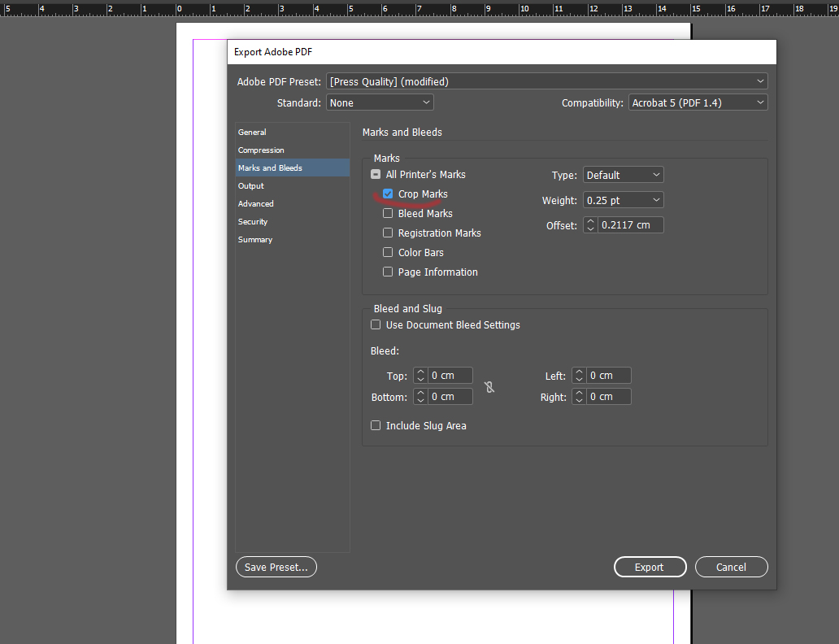Open the Output section

(x=251, y=186)
